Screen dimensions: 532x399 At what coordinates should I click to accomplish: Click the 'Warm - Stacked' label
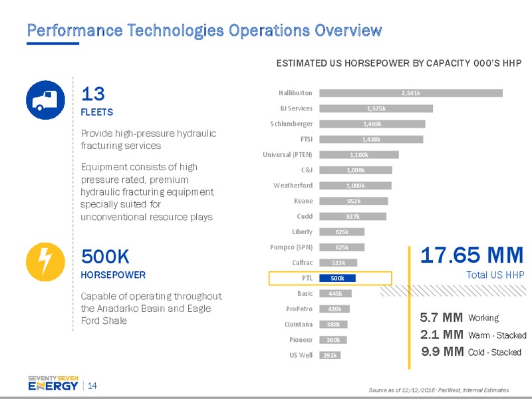pos(497,335)
